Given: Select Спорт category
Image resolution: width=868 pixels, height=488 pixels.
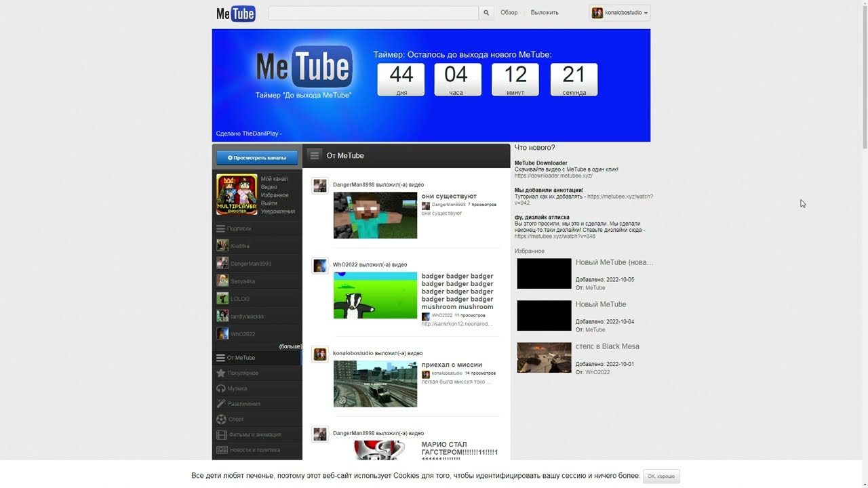Looking at the screenshot, I should coord(257,419).
